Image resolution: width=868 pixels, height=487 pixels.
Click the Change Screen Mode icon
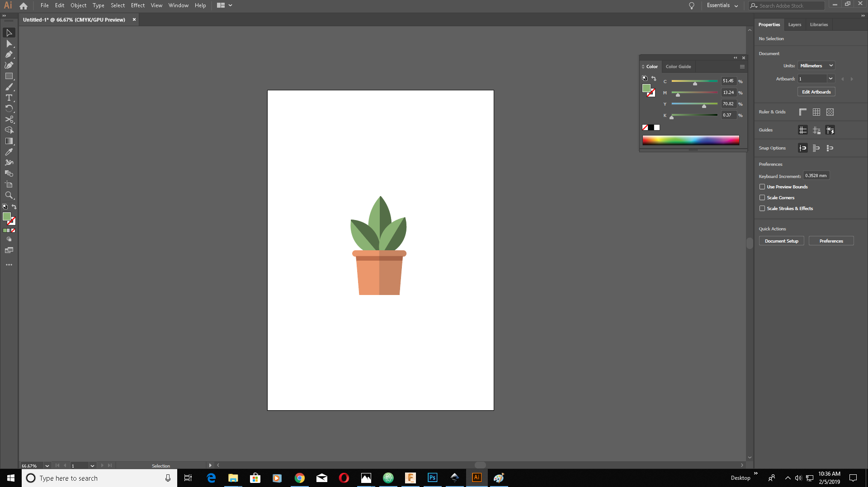point(9,250)
